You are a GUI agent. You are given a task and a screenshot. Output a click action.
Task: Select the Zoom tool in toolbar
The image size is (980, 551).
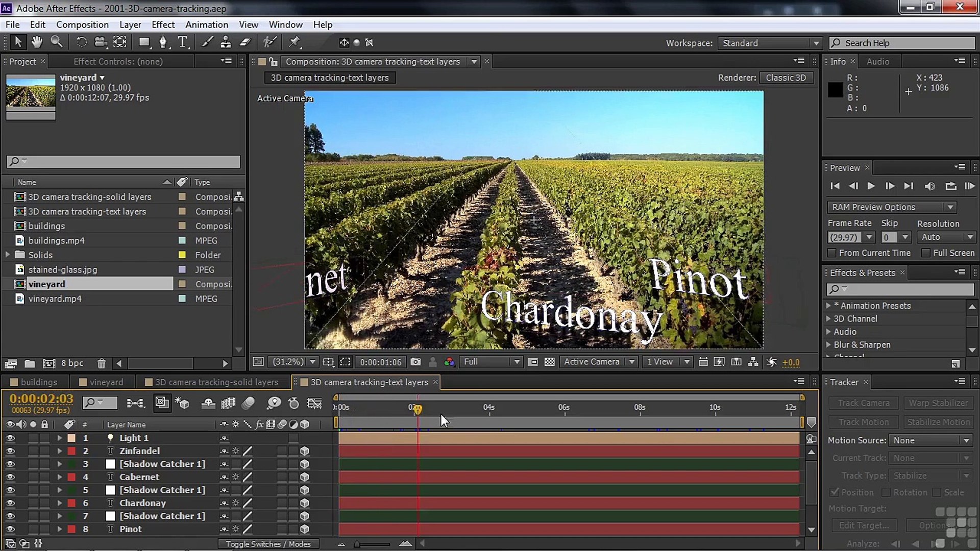point(57,42)
